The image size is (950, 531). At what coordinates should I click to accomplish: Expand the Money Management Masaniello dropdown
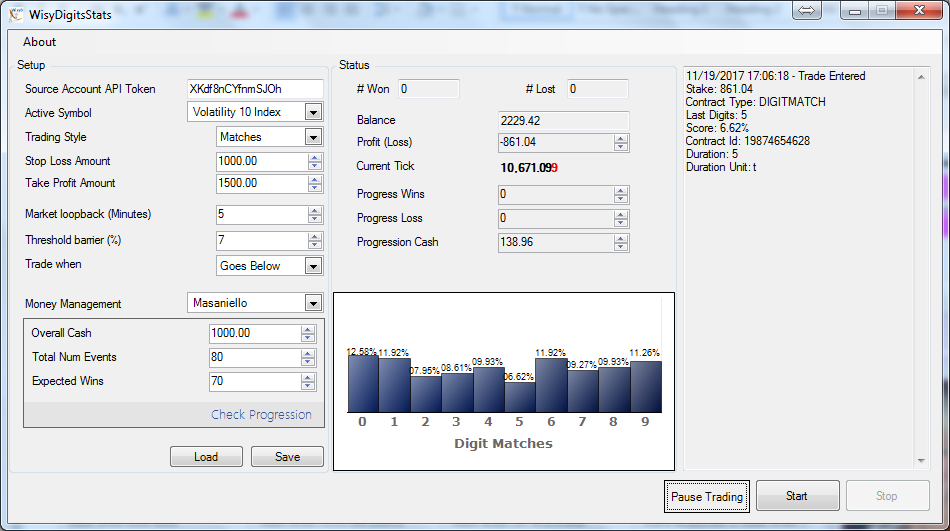click(313, 303)
